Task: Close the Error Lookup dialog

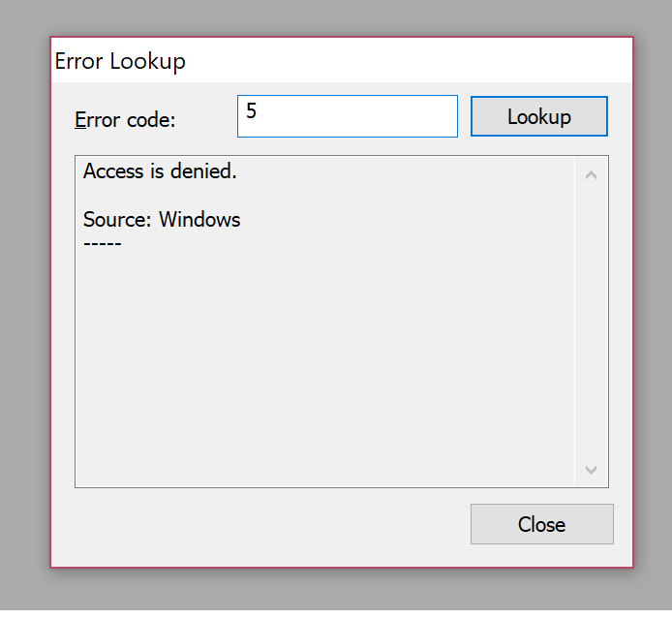Action: 541,524
